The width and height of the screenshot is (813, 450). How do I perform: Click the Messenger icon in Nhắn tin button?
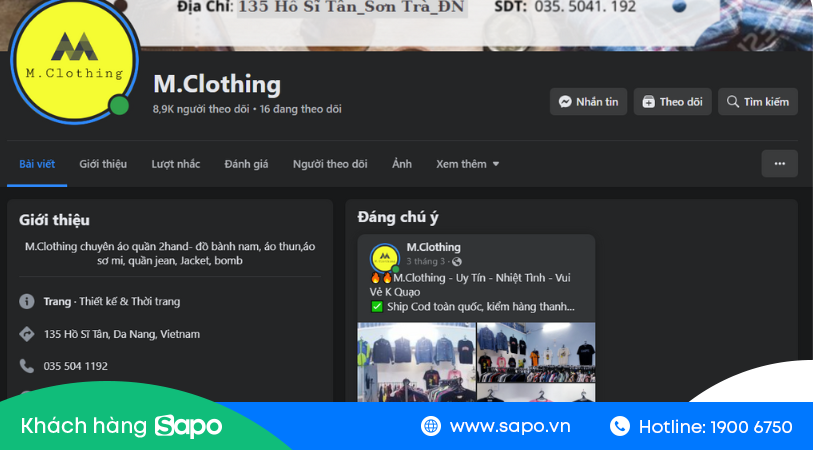[565, 102]
